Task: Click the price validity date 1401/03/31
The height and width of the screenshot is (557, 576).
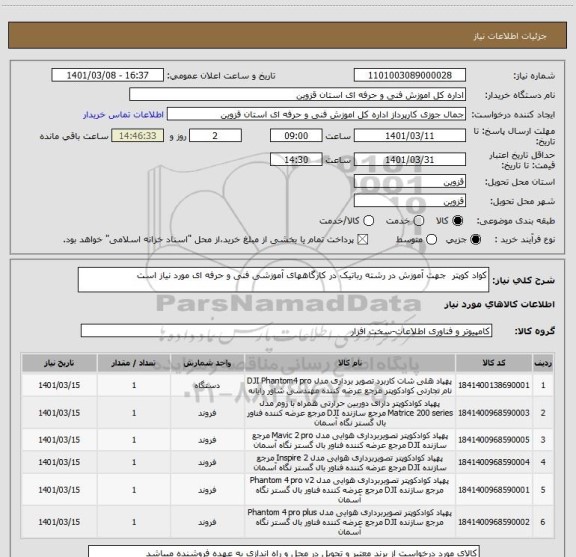Action: click(x=410, y=159)
